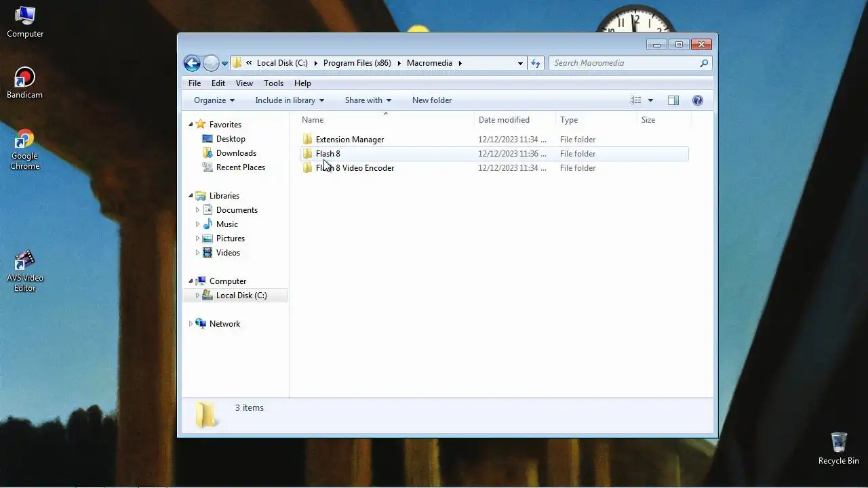Select the Flash 8 Video Encoder folder
The image size is (868, 488).
[x=494, y=168]
